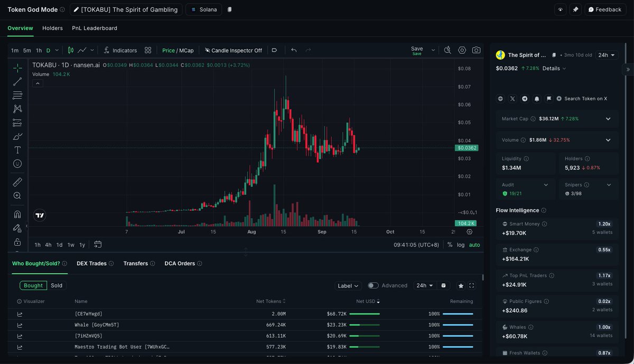Click the bell alert icon
634x364 pixels.
[537, 99]
